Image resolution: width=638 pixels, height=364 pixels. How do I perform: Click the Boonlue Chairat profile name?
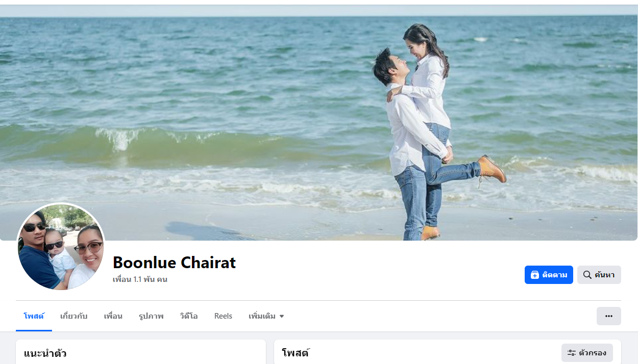tap(174, 263)
